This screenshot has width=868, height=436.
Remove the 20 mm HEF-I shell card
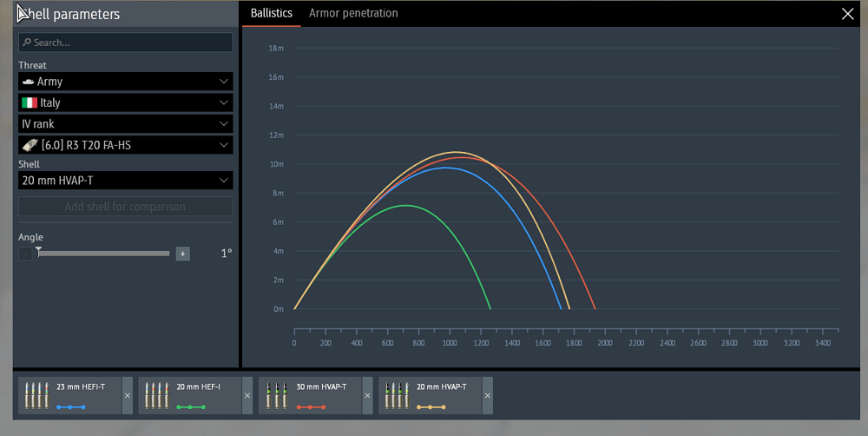247,395
